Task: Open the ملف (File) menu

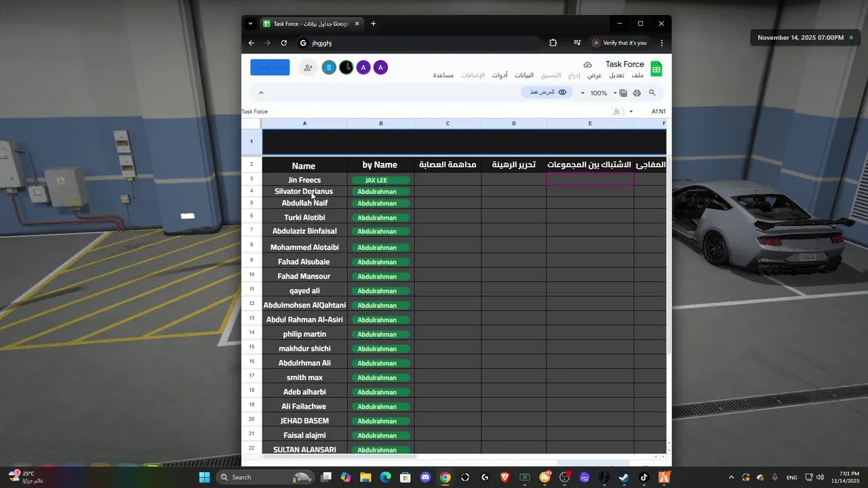Action: pos(637,75)
